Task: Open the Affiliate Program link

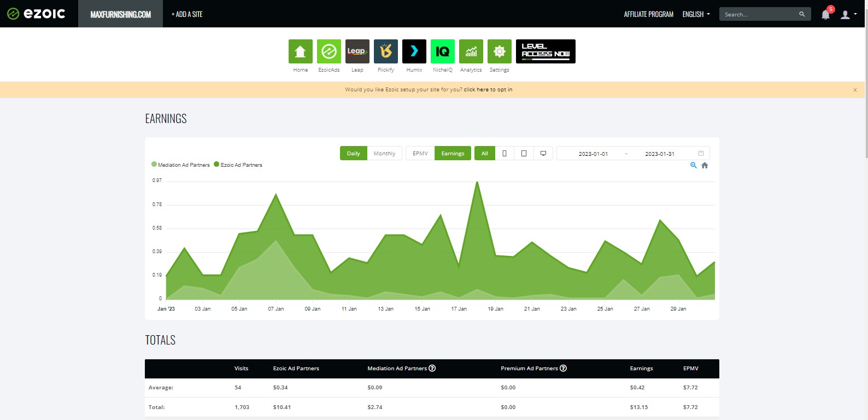Action: [x=649, y=14]
